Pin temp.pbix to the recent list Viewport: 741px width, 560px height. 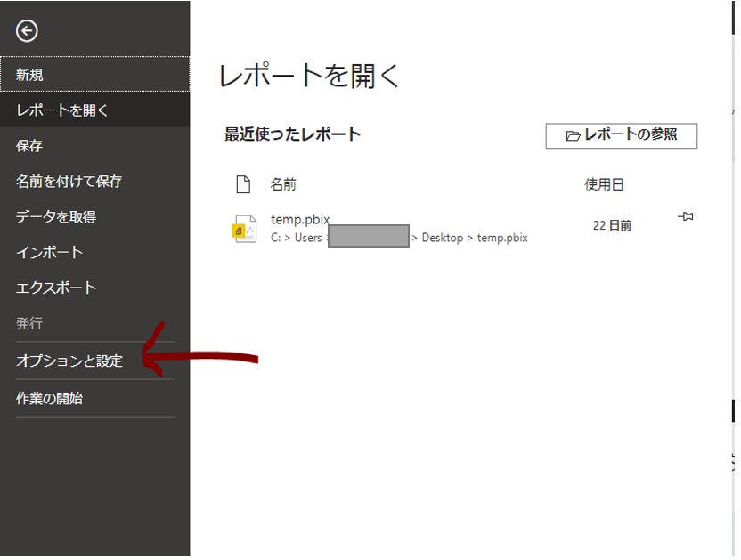685,217
